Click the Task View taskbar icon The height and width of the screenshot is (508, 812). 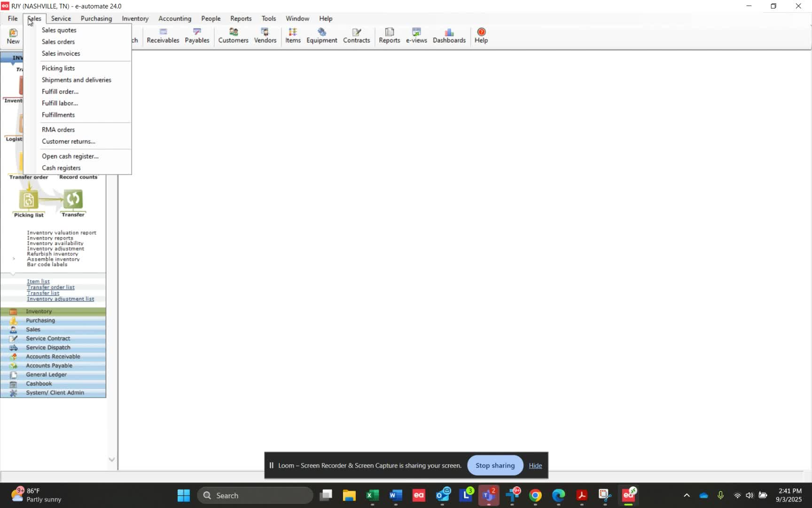(x=326, y=495)
